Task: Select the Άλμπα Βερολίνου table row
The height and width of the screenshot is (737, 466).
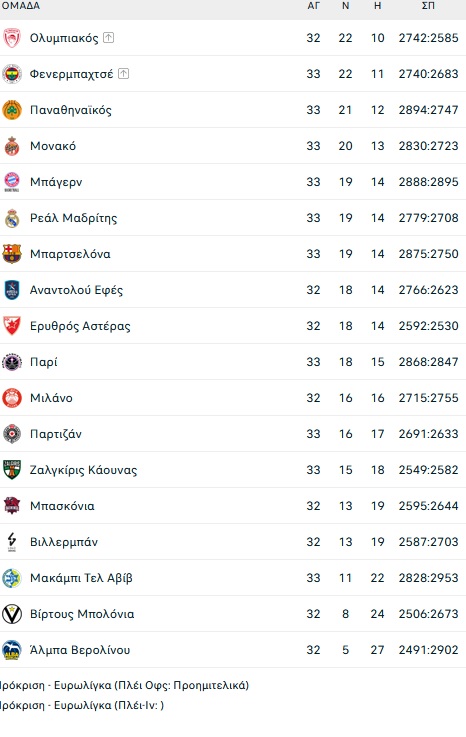Action: 233,650
